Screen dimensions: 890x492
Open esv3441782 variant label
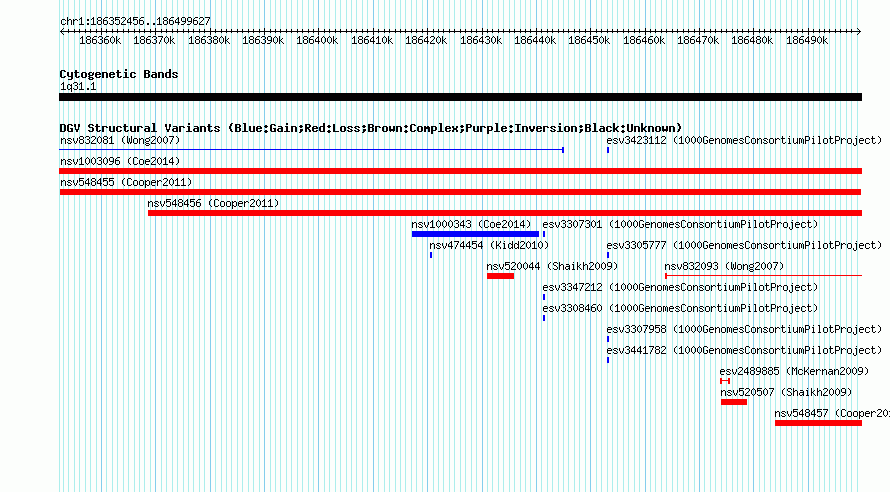pos(744,350)
